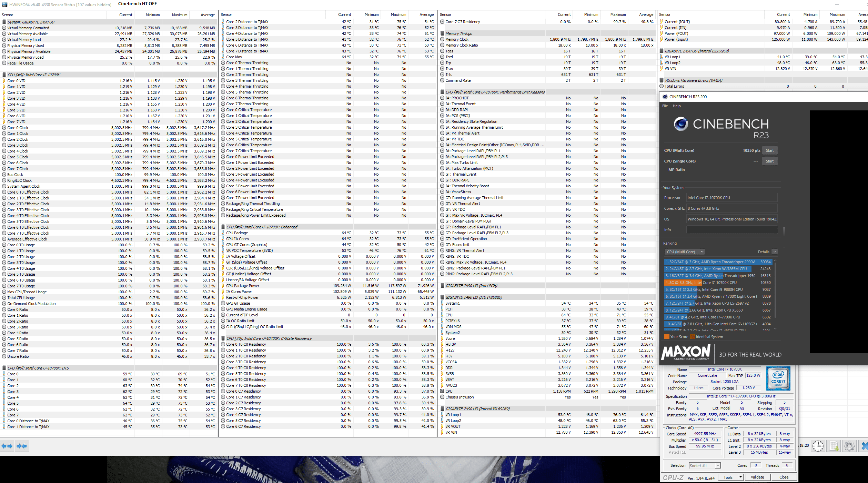Click HWiNFO collapse columns arrows button
This screenshot has height=483, width=868.
pos(22,446)
